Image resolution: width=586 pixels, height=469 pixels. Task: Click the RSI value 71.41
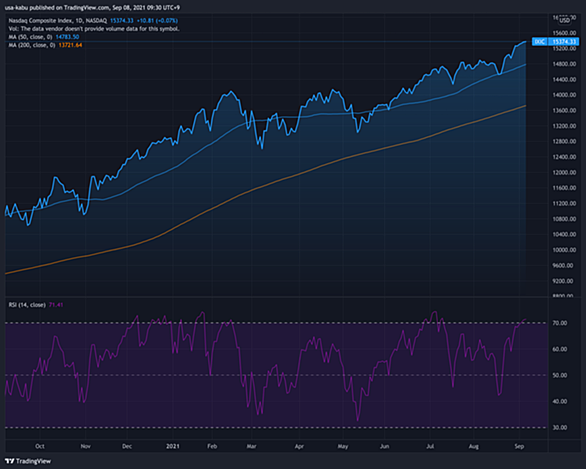(56, 305)
